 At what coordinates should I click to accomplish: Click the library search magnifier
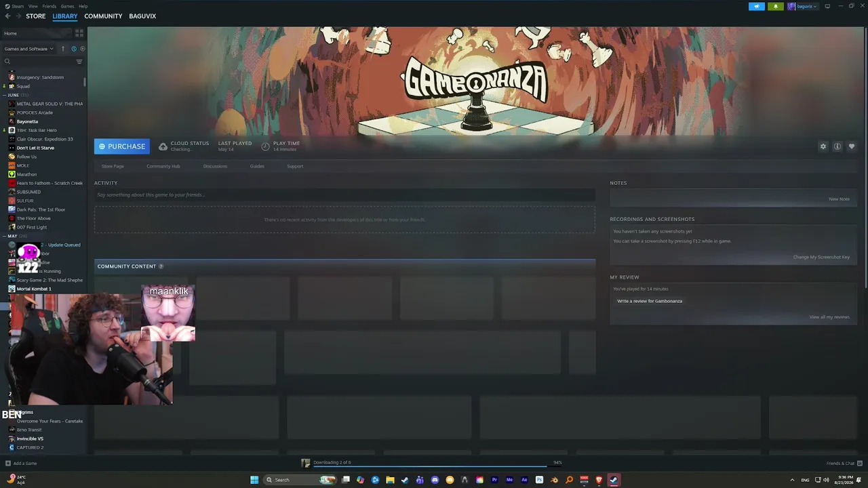(7, 62)
